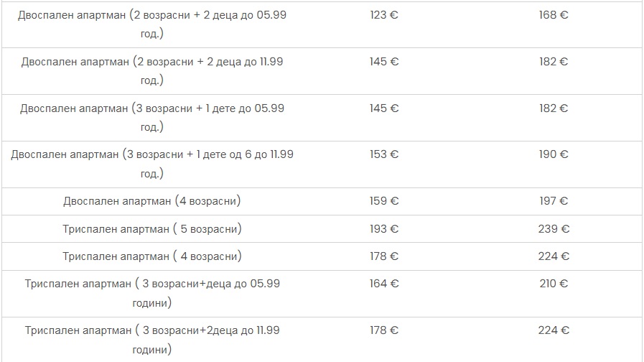Select Двоспален апартман 3 возрасни + 1 дете до 05.99 label
644x362 pixels.
click(x=152, y=117)
